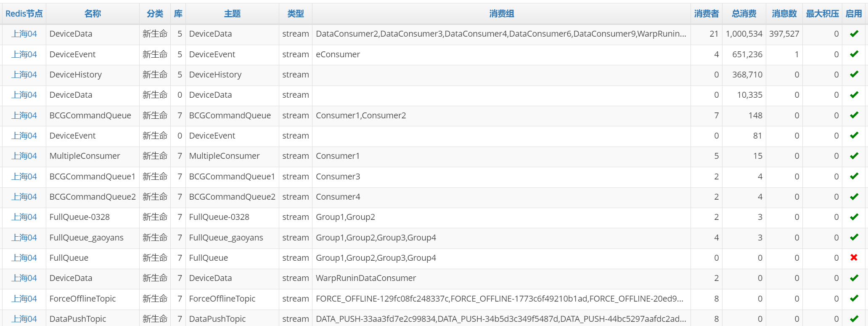Screen dimensions: 868x326
Task: Click the red cross in the FullQueue row
Action: (x=854, y=257)
